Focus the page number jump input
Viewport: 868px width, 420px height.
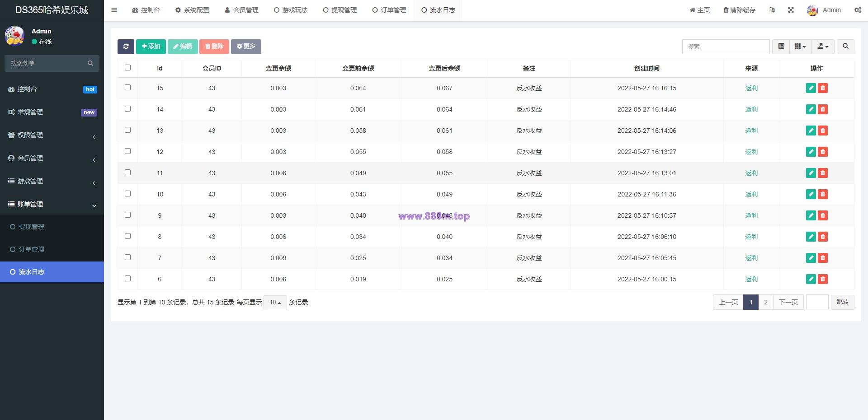point(817,302)
